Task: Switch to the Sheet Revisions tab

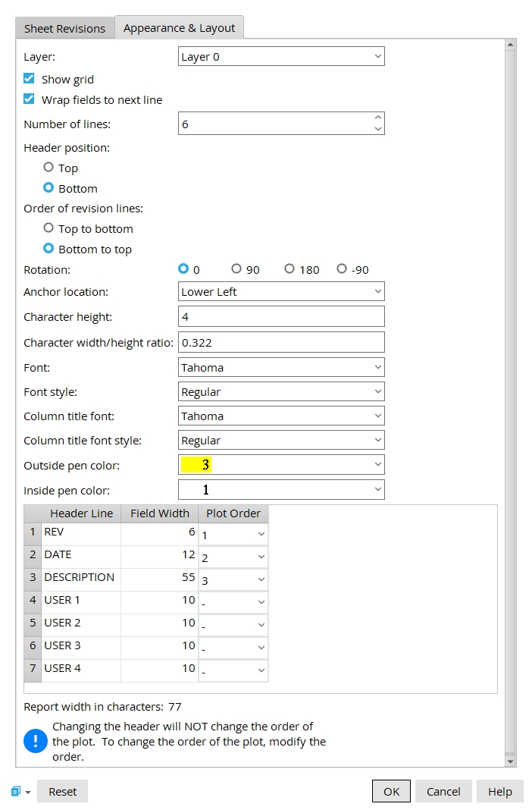Action: click(64, 29)
